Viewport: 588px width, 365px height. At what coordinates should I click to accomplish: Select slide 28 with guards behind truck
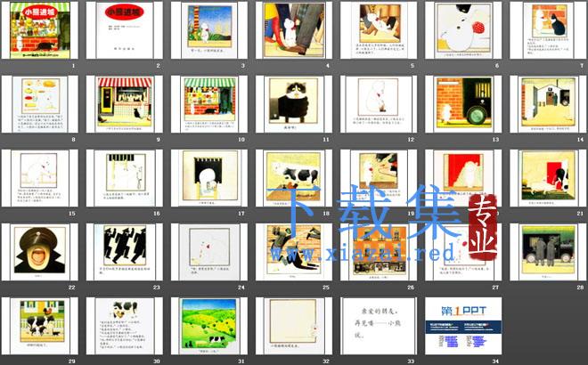548,252
